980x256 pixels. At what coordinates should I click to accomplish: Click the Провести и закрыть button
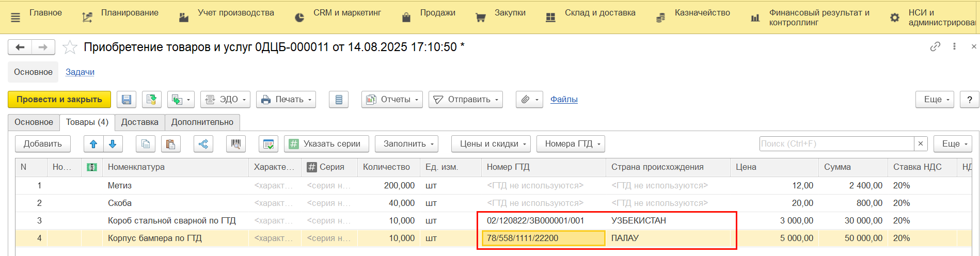point(59,100)
